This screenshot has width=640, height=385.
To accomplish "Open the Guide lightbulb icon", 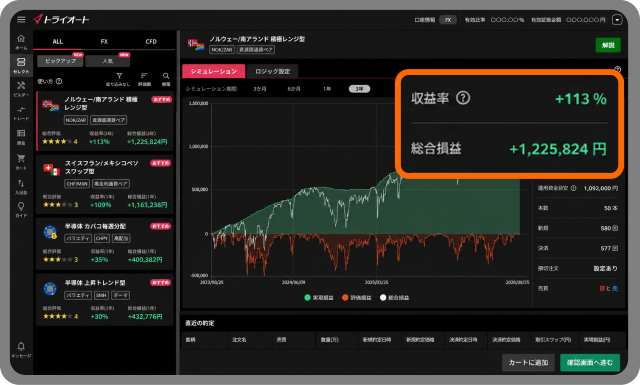I will point(21,209).
